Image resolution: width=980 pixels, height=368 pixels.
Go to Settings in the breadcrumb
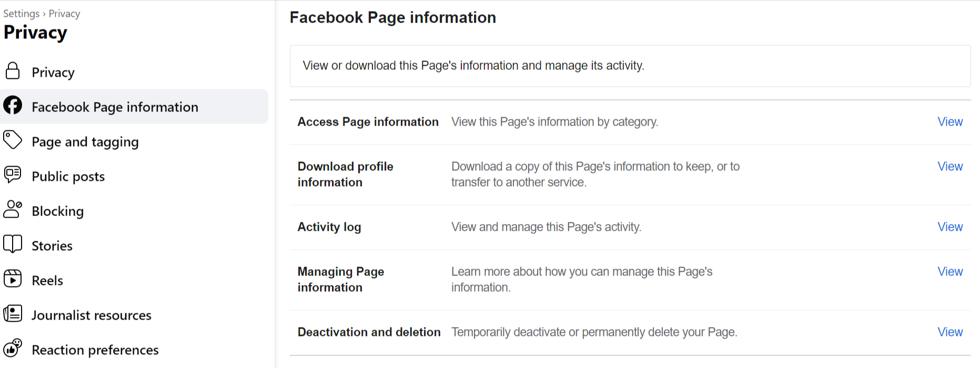[22, 14]
